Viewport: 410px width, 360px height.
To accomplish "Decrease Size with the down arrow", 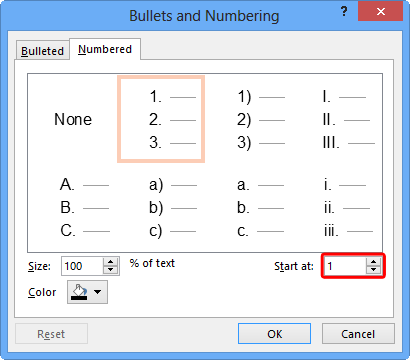I will 110,270.
